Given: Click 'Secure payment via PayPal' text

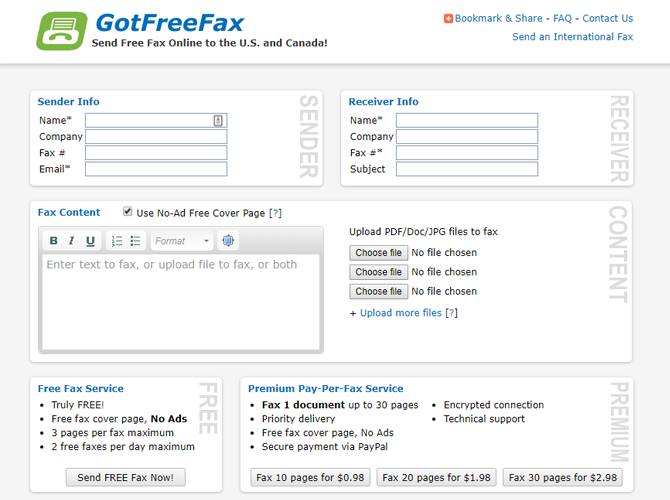Looking at the screenshot, I should click(325, 447).
